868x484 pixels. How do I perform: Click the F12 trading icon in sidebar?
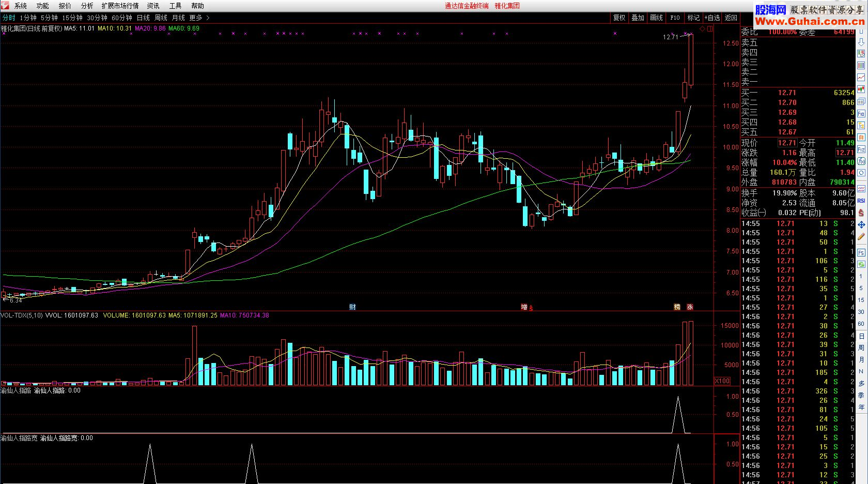[x=861, y=149]
